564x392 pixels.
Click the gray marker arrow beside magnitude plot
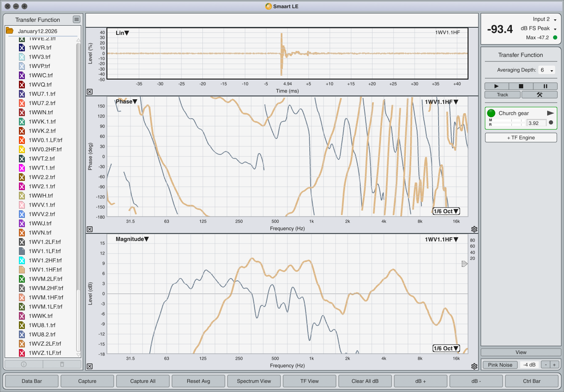[x=465, y=264]
